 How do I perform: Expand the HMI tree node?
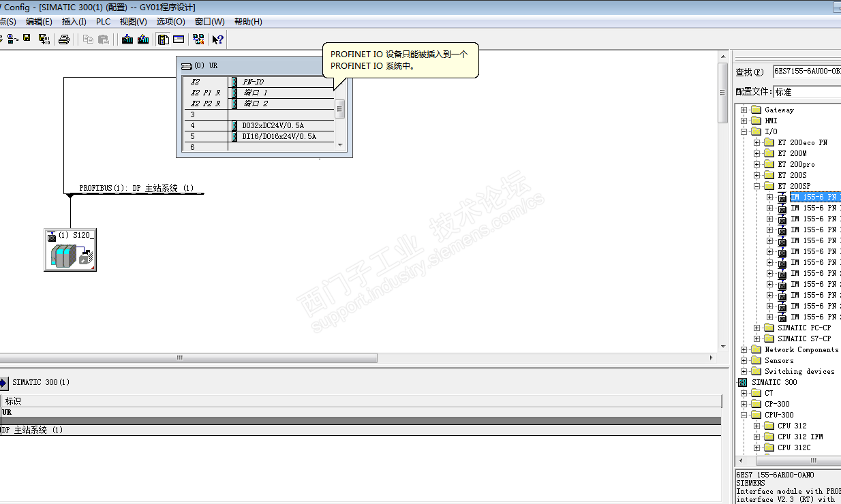coord(744,121)
